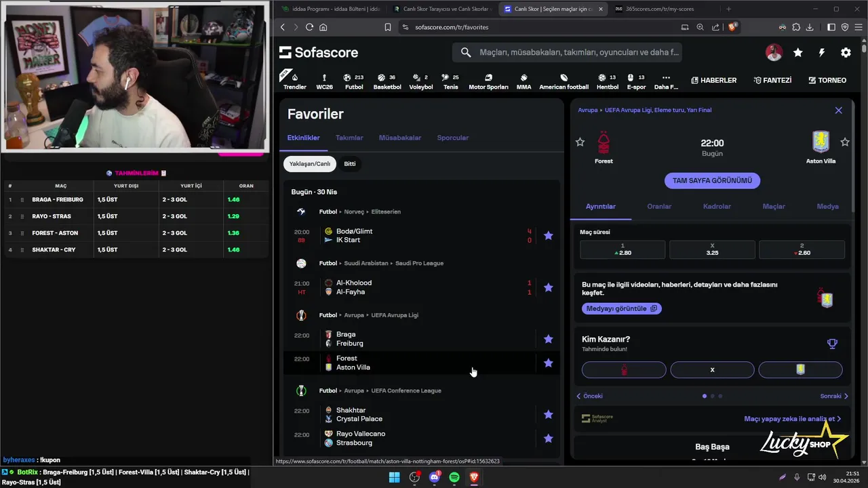The height and width of the screenshot is (488, 868).
Task: Switch to the Oranlar tab
Action: click(x=659, y=207)
